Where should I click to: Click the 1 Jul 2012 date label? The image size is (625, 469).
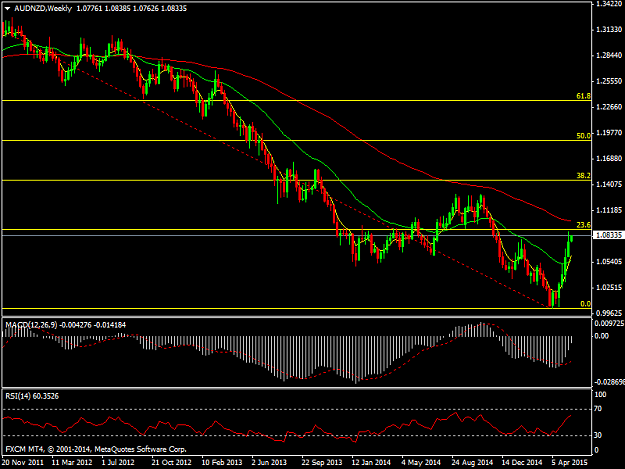pyautogui.click(x=118, y=463)
